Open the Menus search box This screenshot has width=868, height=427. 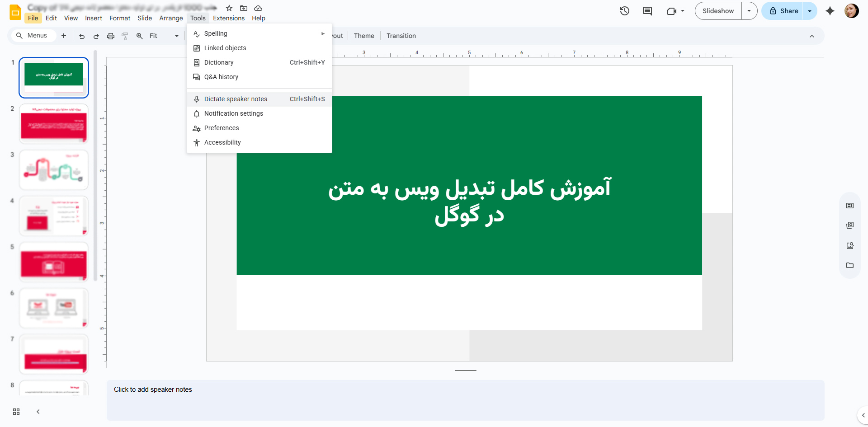click(x=33, y=35)
